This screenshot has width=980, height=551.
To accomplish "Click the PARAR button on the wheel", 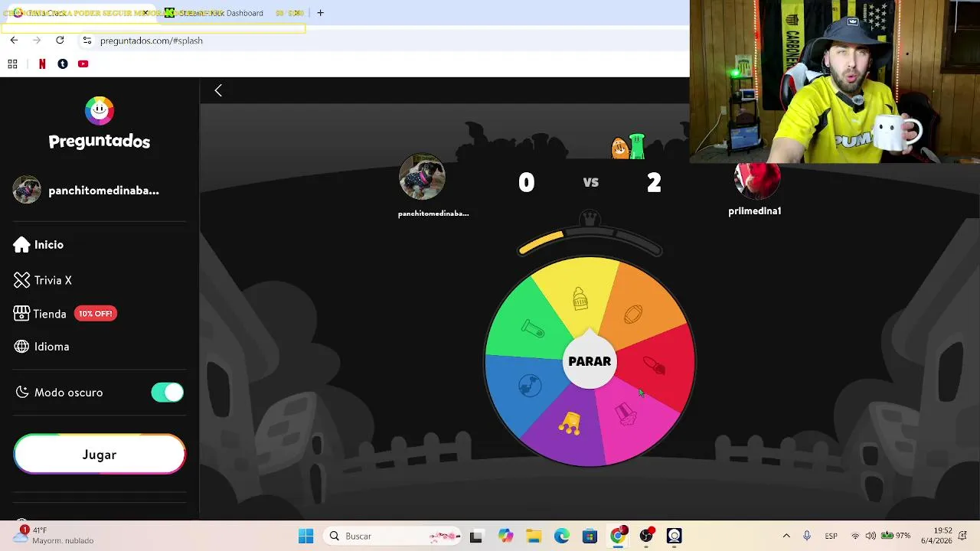I will pos(590,361).
